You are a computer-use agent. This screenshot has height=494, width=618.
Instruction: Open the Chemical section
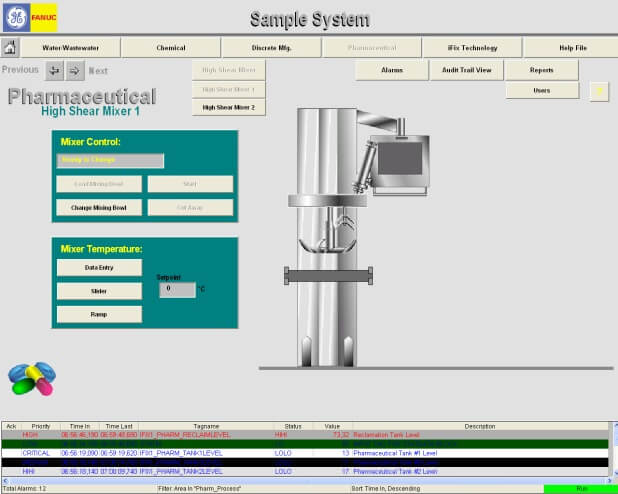pyautogui.click(x=171, y=48)
